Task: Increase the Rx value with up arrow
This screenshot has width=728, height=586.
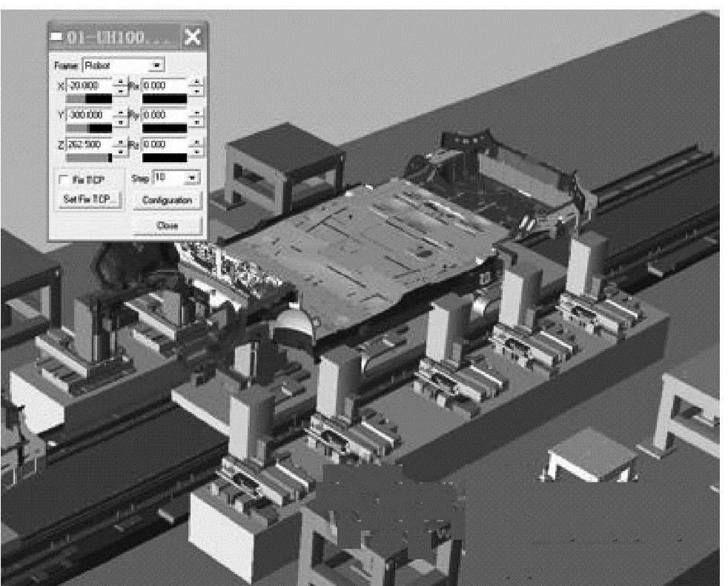Action: pyautogui.click(x=197, y=81)
